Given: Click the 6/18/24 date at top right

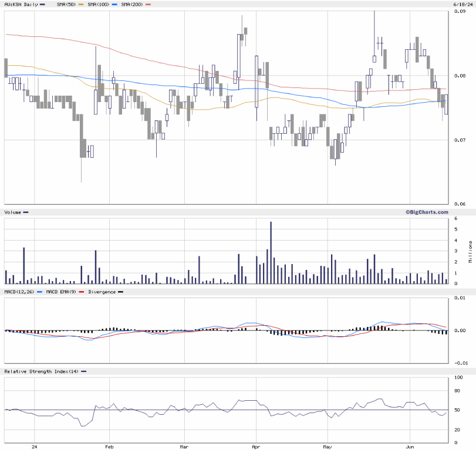Looking at the screenshot, I should pos(463,5).
